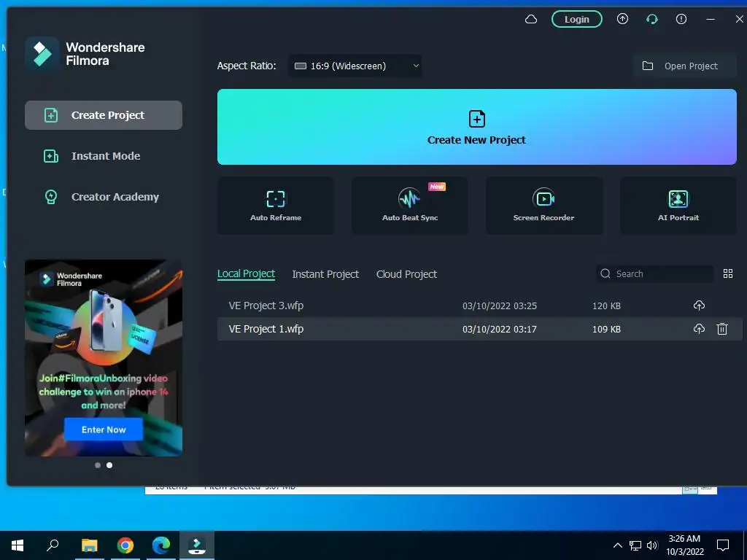Show hidden system tray icons
The width and height of the screenshot is (747, 560).
(x=617, y=545)
